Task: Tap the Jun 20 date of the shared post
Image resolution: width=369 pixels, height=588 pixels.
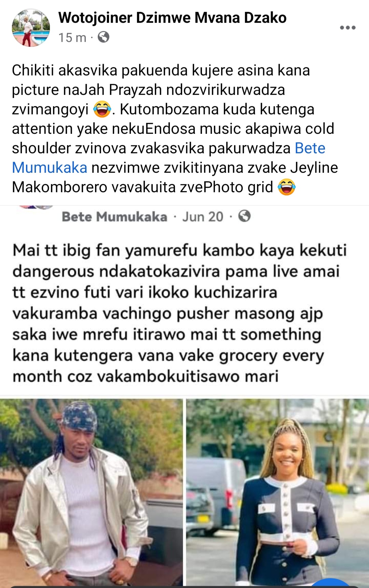Action: pyautogui.click(x=203, y=216)
